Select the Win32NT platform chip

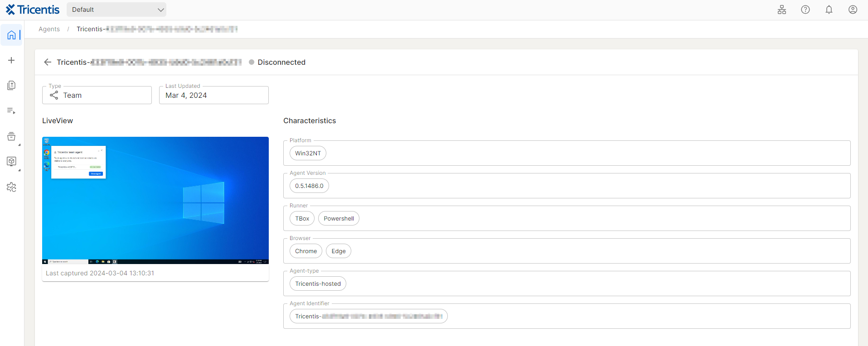pyautogui.click(x=308, y=153)
